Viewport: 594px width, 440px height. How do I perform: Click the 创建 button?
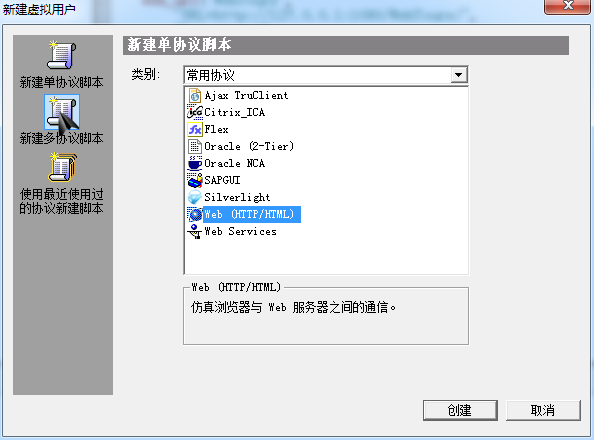[460, 410]
